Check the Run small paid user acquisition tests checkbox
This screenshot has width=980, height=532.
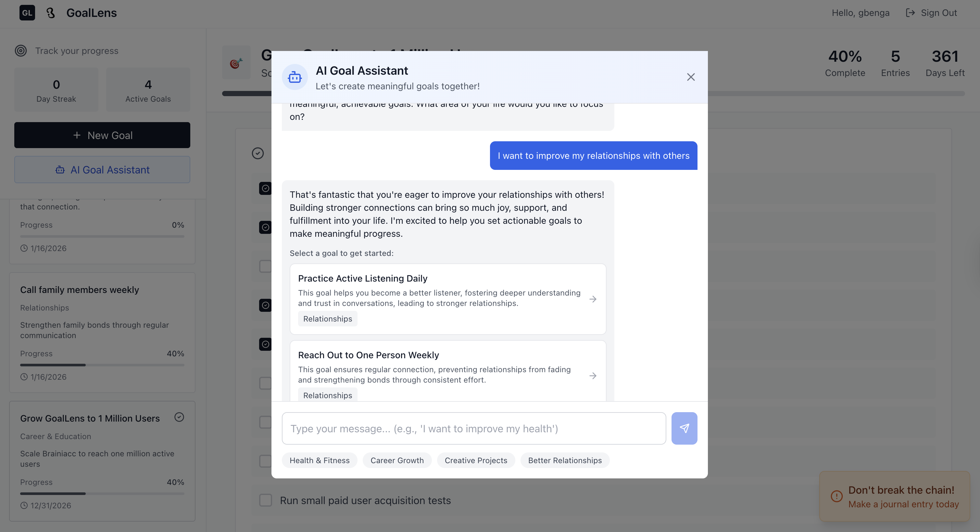pos(265,500)
